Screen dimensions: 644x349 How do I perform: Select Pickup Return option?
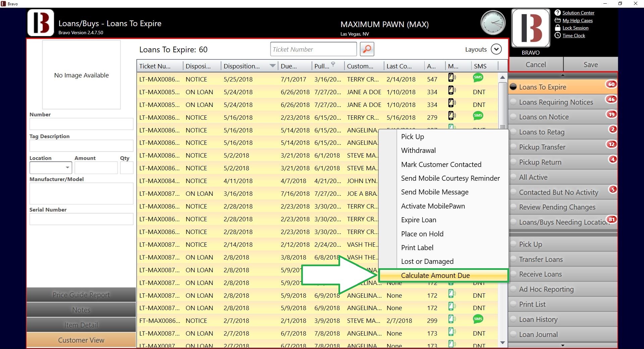(563, 162)
